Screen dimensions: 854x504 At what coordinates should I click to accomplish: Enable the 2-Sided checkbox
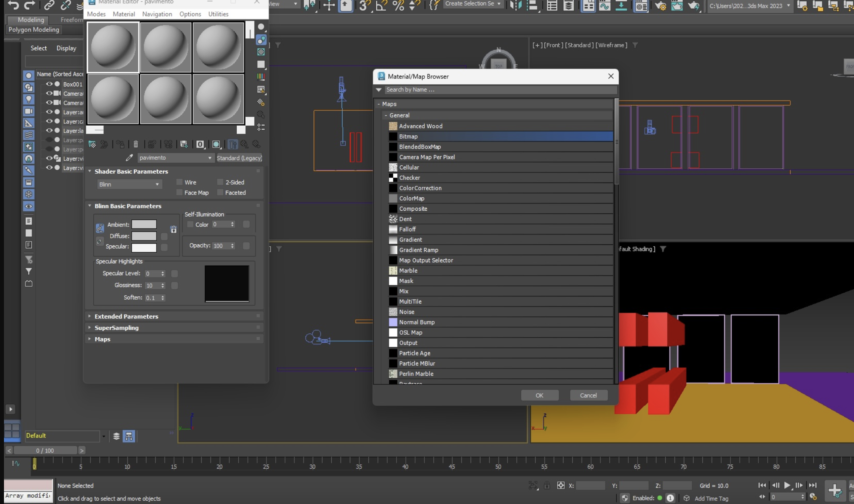220,182
